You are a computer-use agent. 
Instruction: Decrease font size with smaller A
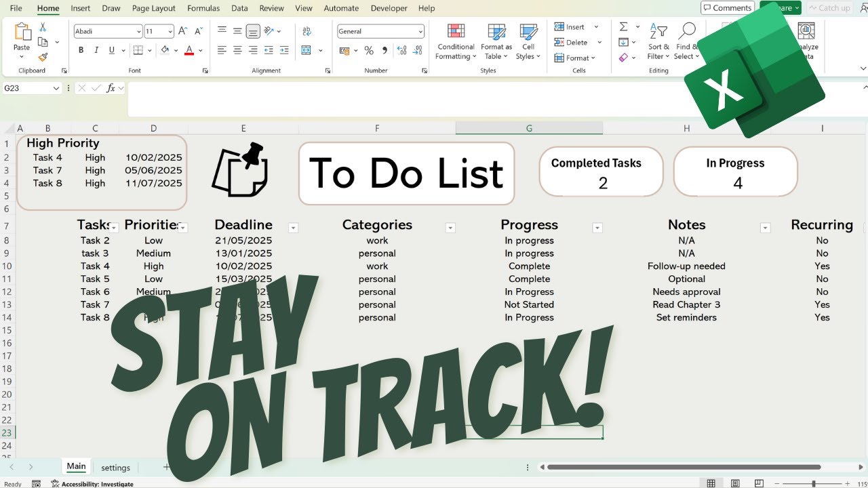198,31
